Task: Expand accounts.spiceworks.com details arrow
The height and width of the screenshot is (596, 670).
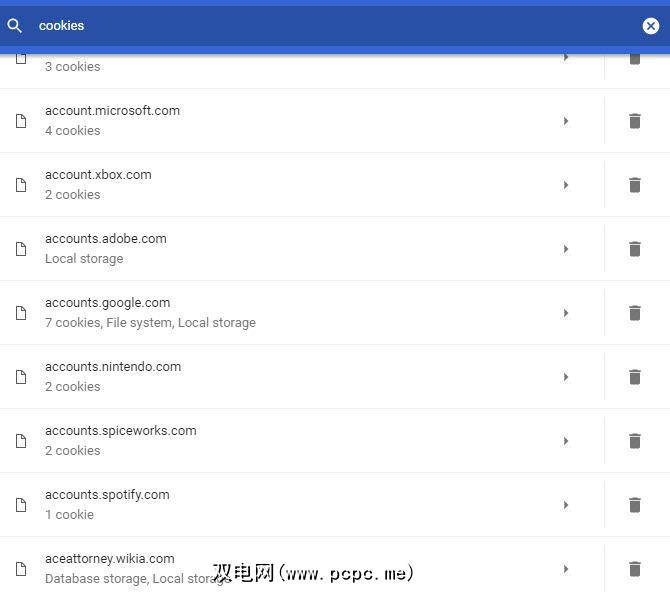Action: 566,441
